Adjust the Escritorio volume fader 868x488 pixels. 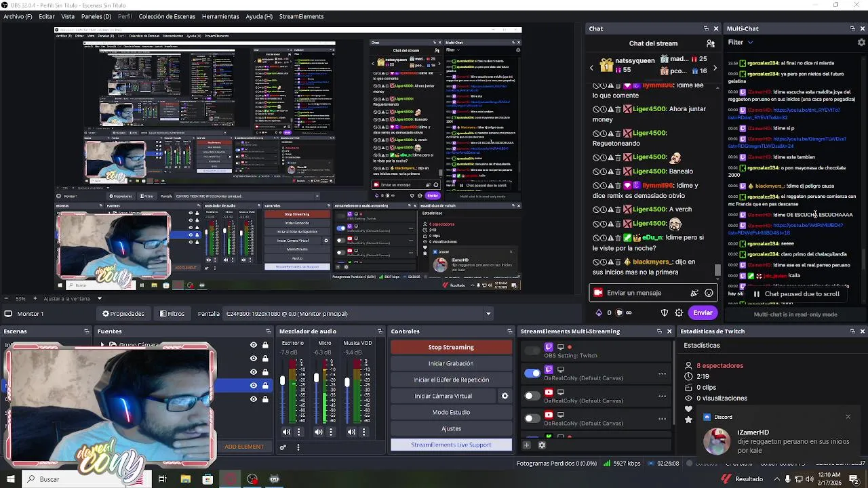pyautogui.click(x=283, y=381)
